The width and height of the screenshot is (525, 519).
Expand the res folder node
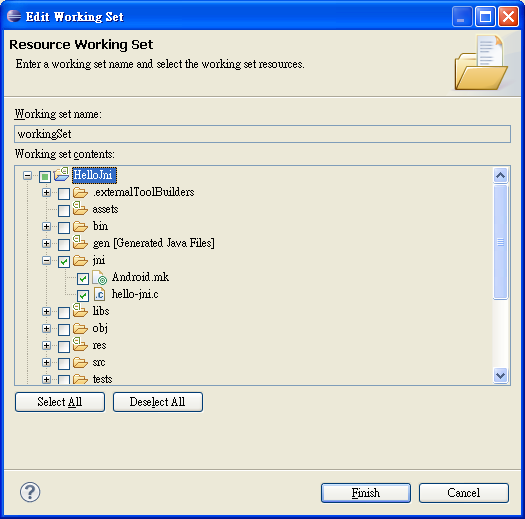(47, 346)
